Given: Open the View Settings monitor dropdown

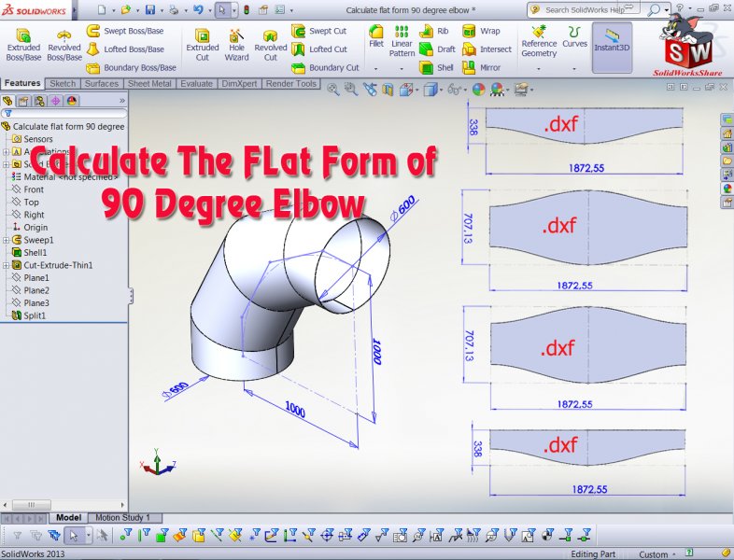Looking at the screenshot, I should (x=522, y=89).
